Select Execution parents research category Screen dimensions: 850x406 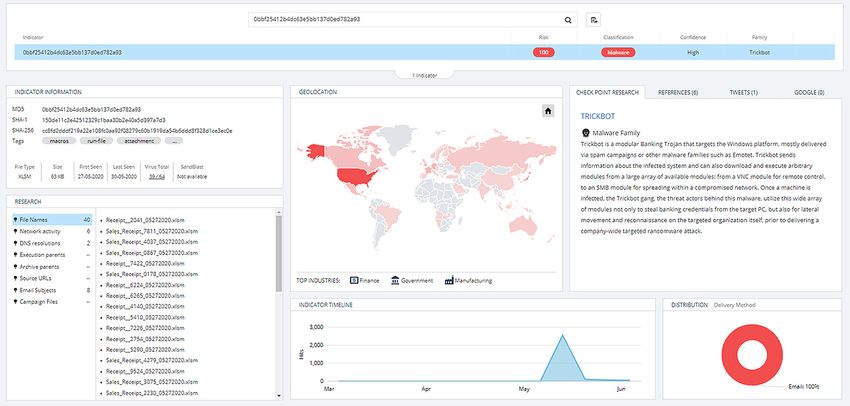52,255
